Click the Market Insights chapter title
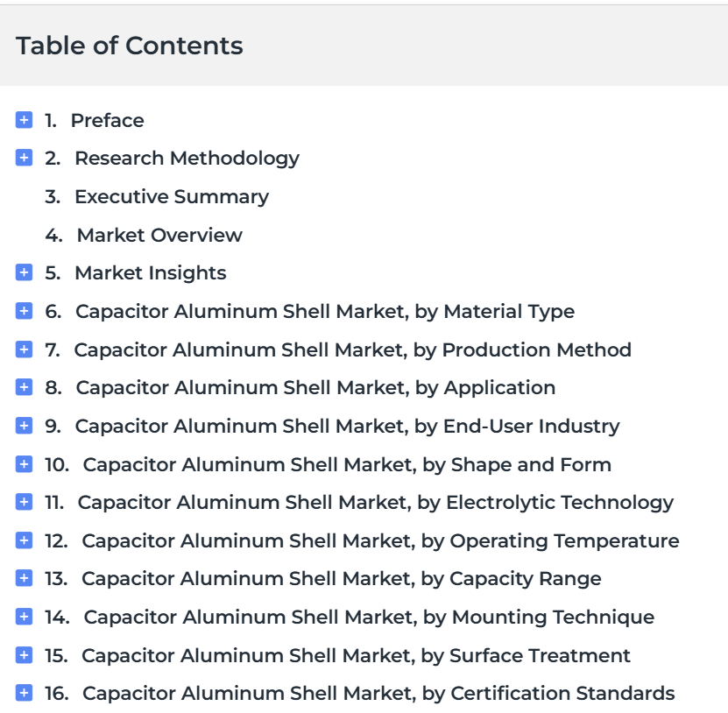The height and width of the screenshot is (713, 728). tap(151, 273)
